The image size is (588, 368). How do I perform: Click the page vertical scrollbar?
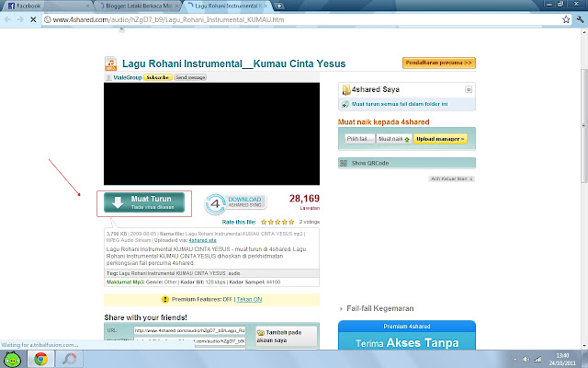point(584,125)
